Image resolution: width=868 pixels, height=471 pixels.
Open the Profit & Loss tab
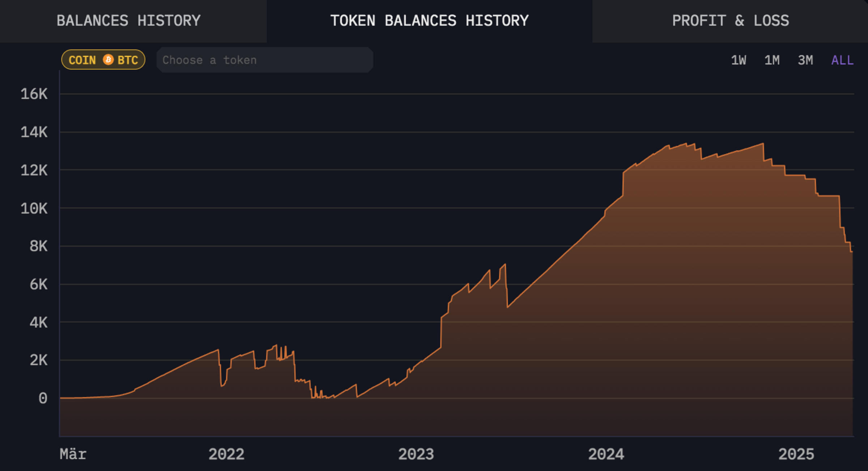coord(730,21)
